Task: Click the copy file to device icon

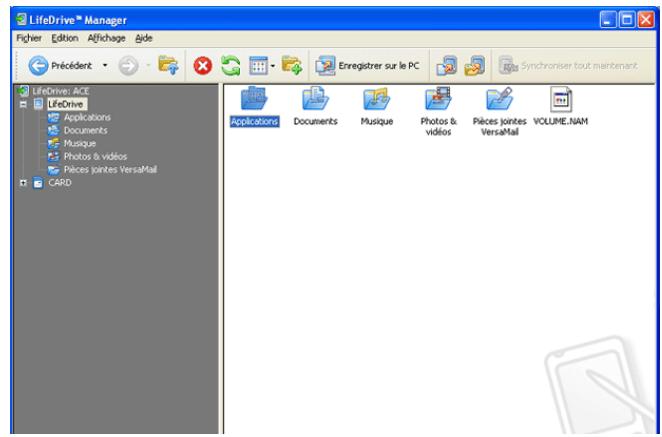Action: (447, 66)
